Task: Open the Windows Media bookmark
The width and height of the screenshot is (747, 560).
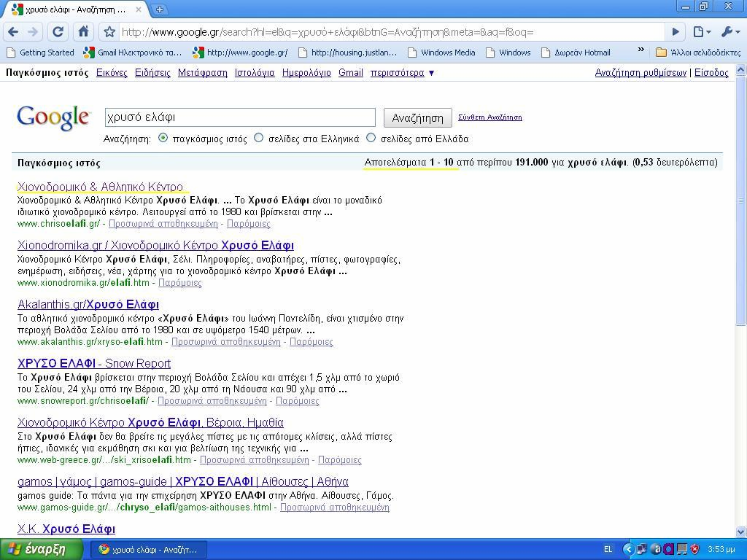Action: pyautogui.click(x=441, y=52)
